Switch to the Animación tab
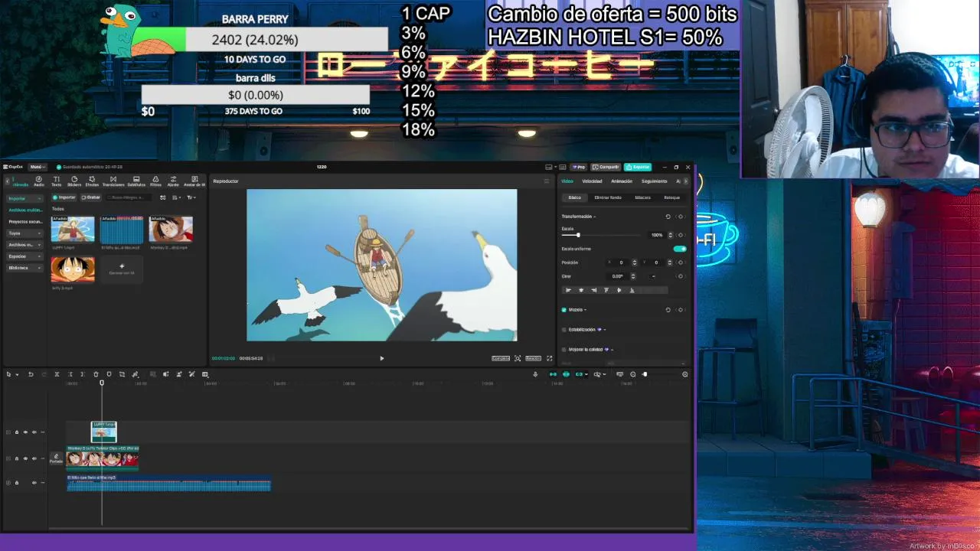The height and width of the screenshot is (551, 980). coord(622,181)
